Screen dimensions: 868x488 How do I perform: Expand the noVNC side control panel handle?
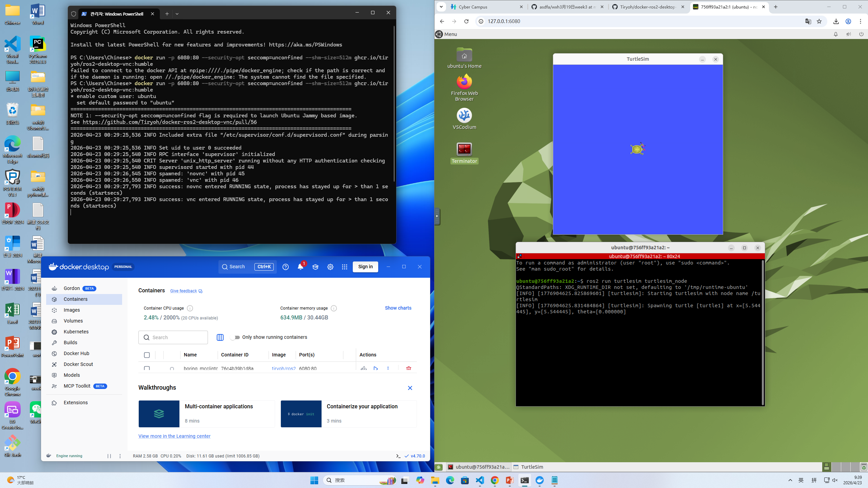click(437, 216)
